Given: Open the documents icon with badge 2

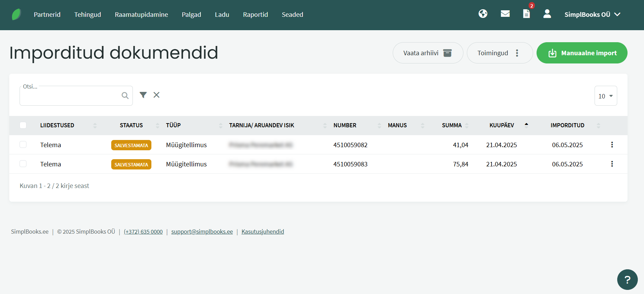Looking at the screenshot, I should click(527, 14).
